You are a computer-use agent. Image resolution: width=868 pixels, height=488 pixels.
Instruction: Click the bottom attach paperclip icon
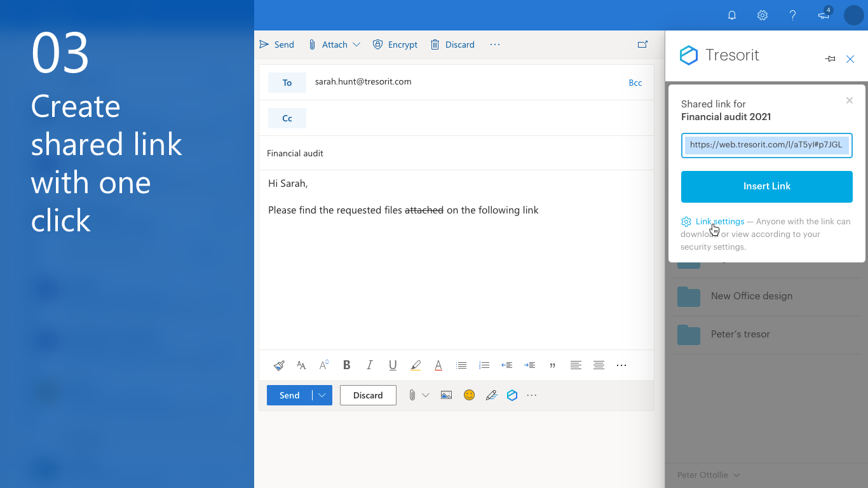[412, 395]
